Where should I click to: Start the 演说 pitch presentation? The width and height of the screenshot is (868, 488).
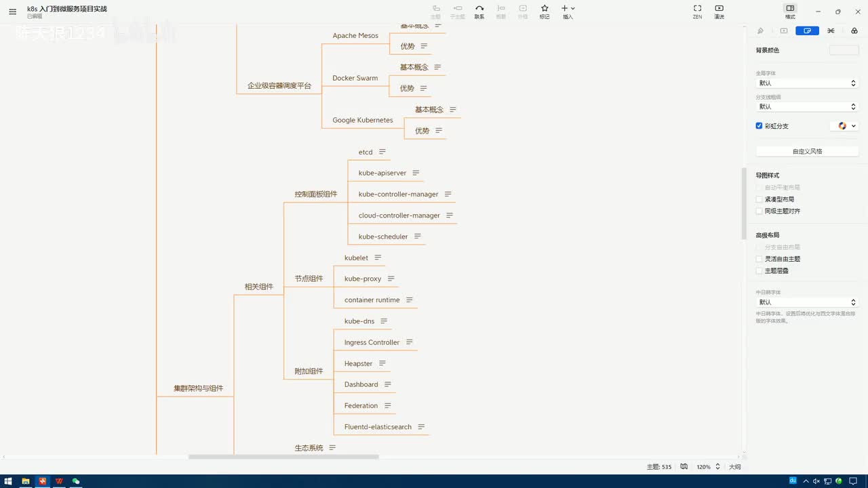pyautogui.click(x=719, y=12)
